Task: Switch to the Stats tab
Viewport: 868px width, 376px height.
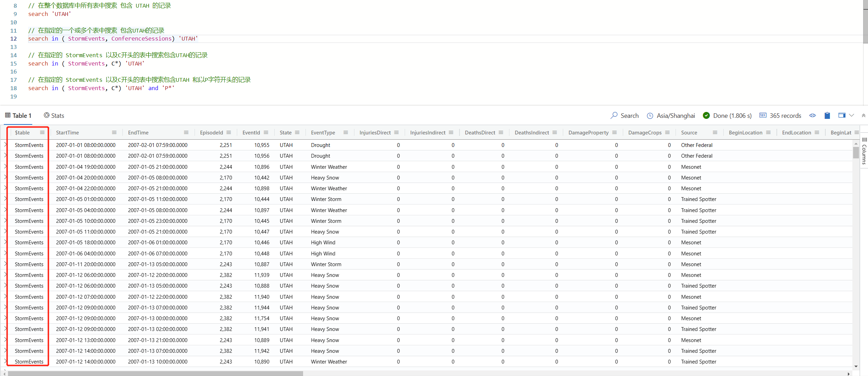Action: (x=54, y=116)
